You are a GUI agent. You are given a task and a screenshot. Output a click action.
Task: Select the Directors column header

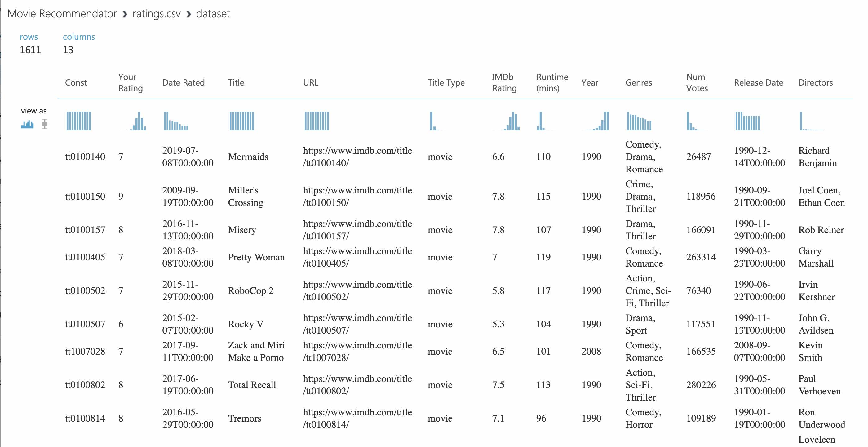click(815, 82)
